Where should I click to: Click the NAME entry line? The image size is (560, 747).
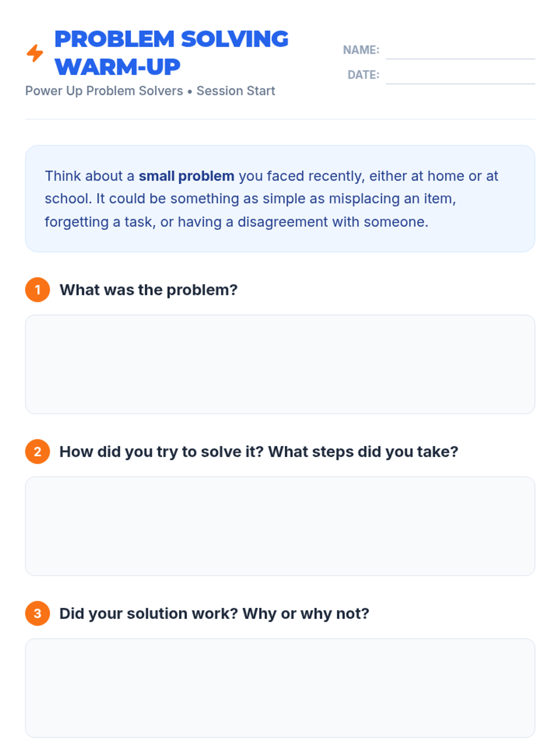(x=460, y=51)
